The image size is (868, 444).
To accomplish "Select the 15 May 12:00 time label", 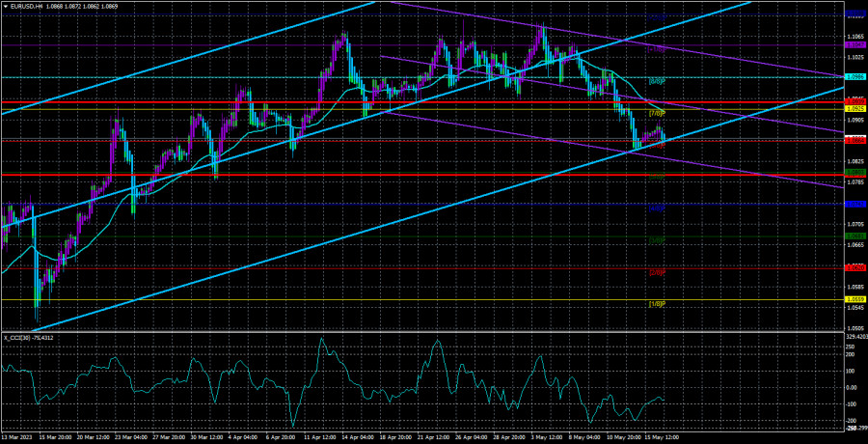I will pyautogui.click(x=661, y=437).
